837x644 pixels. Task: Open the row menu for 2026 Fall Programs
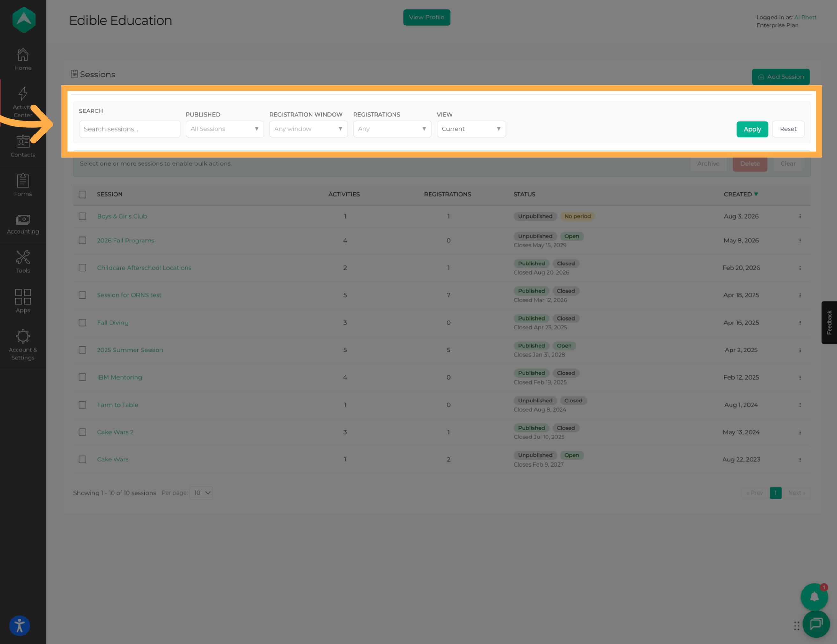coord(800,241)
